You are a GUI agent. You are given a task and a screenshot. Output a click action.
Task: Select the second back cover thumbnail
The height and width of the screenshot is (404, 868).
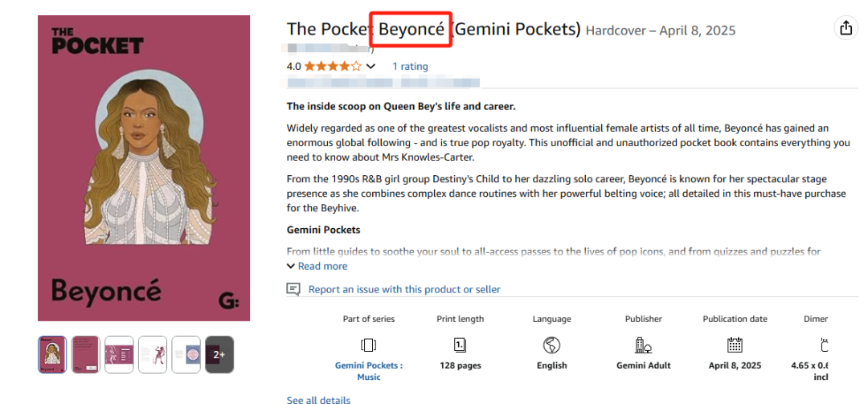click(85, 354)
